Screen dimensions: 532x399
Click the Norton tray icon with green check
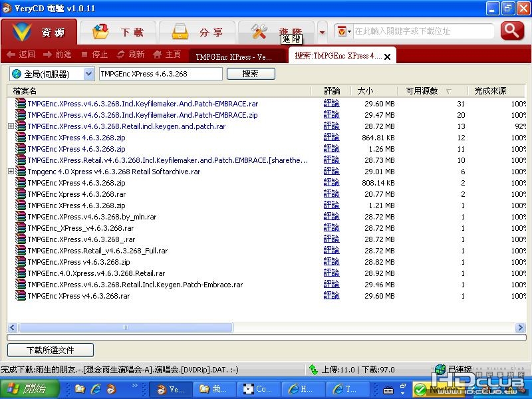tap(420, 390)
